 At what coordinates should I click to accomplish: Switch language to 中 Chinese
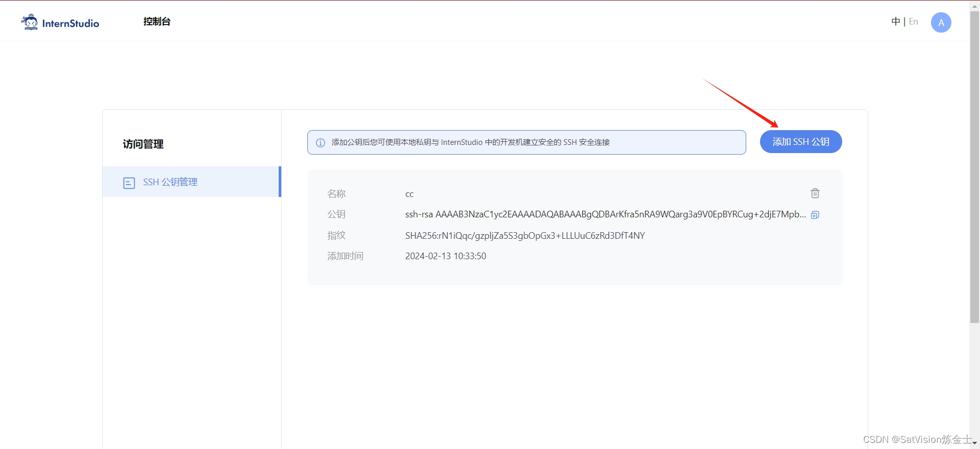click(895, 21)
